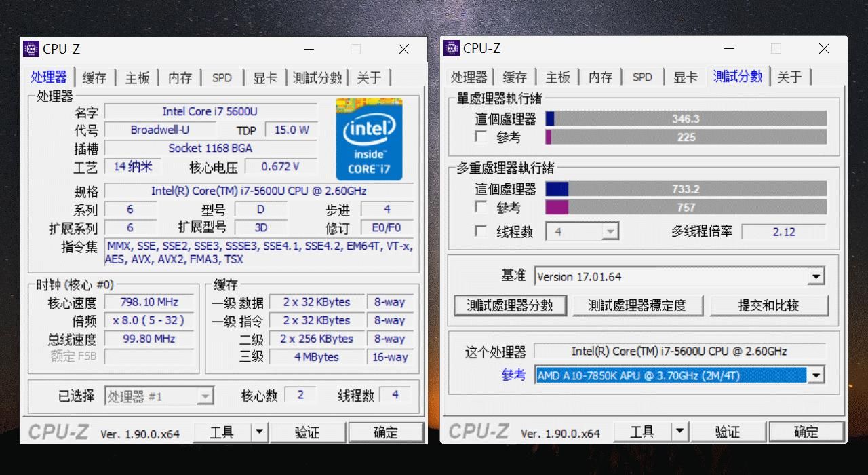Close the left CPU-Z window
The height and width of the screenshot is (475, 868).
[403, 49]
